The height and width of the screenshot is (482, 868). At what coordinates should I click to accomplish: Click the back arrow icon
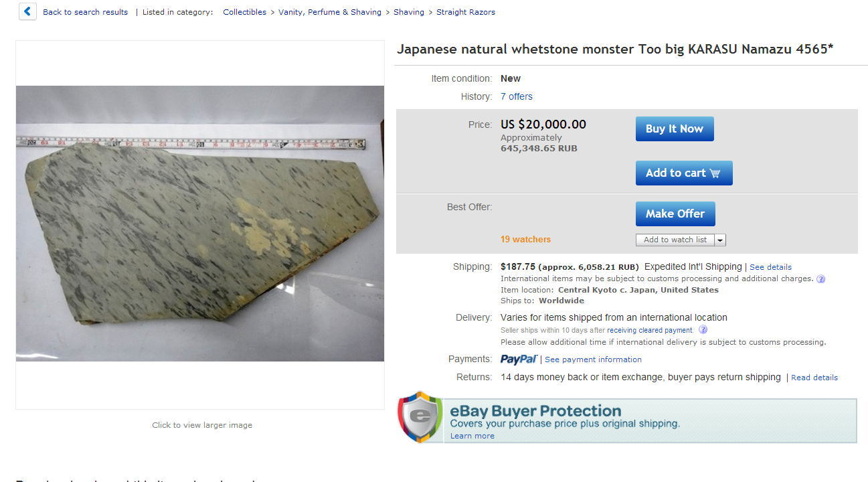pyautogui.click(x=27, y=11)
